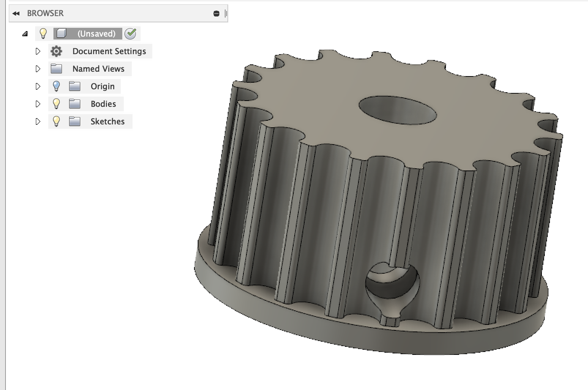Click the Document Settings gear icon
The image size is (588, 390).
(x=56, y=51)
